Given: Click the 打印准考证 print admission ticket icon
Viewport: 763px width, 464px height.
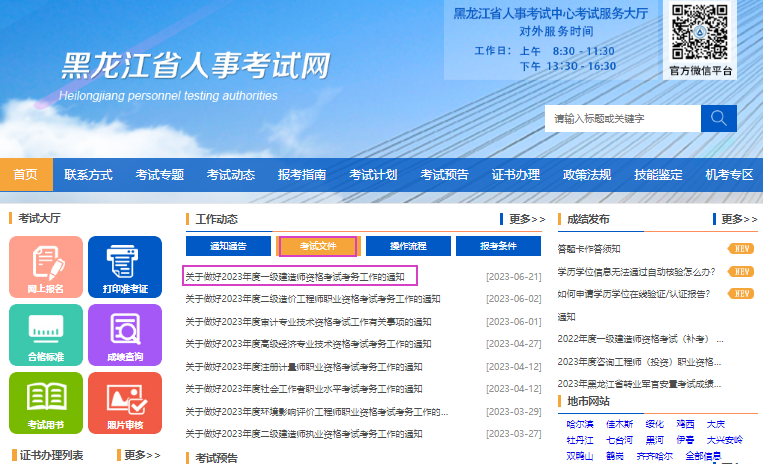Looking at the screenshot, I should click(125, 266).
